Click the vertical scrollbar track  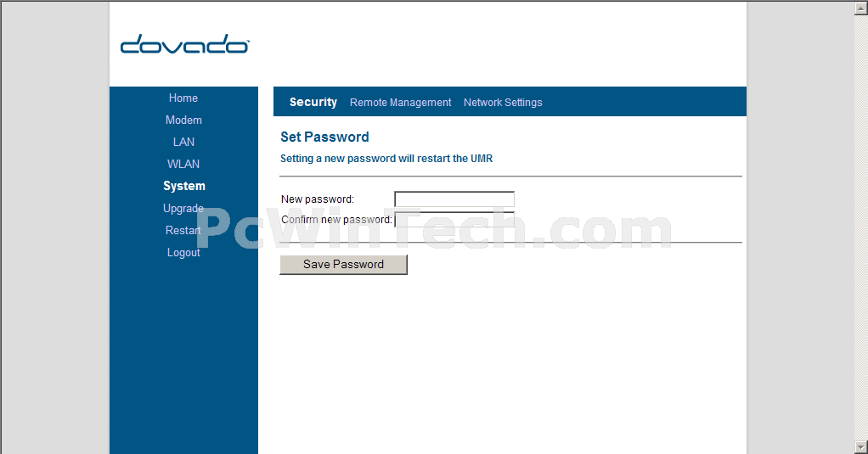coord(861,227)
